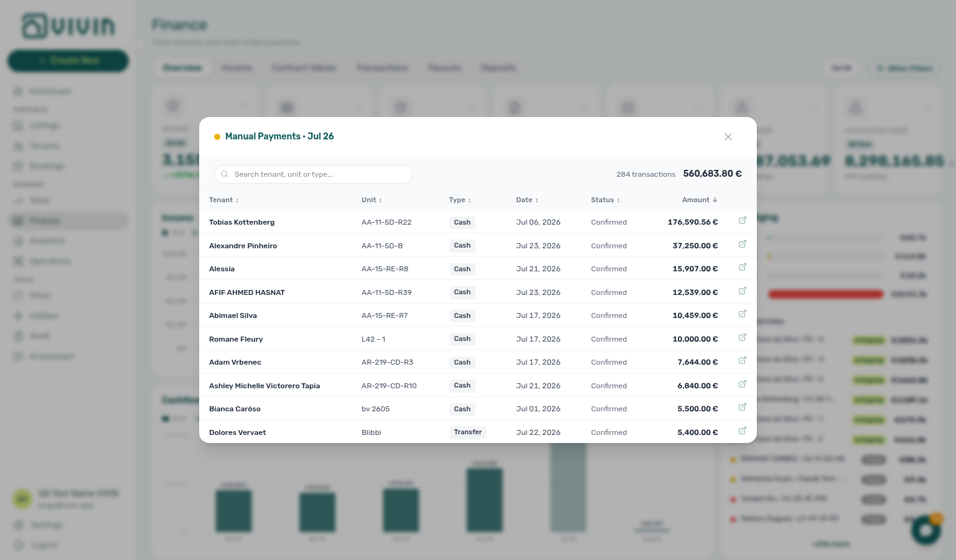Click unit bv 2605
Viewport: 956px width, 560px height.
375,409
